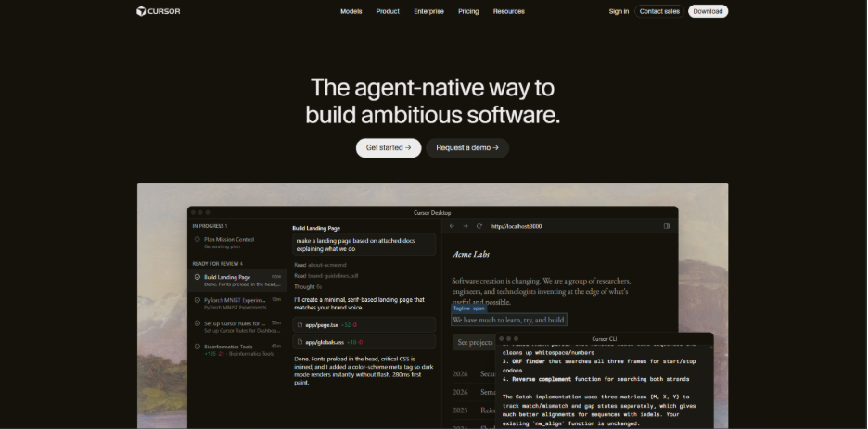The height and width of the screenshot is (429, 868).
Task: Click 'Reverse complement' line in Cursor CLI
Action: [x=595, y=379]
